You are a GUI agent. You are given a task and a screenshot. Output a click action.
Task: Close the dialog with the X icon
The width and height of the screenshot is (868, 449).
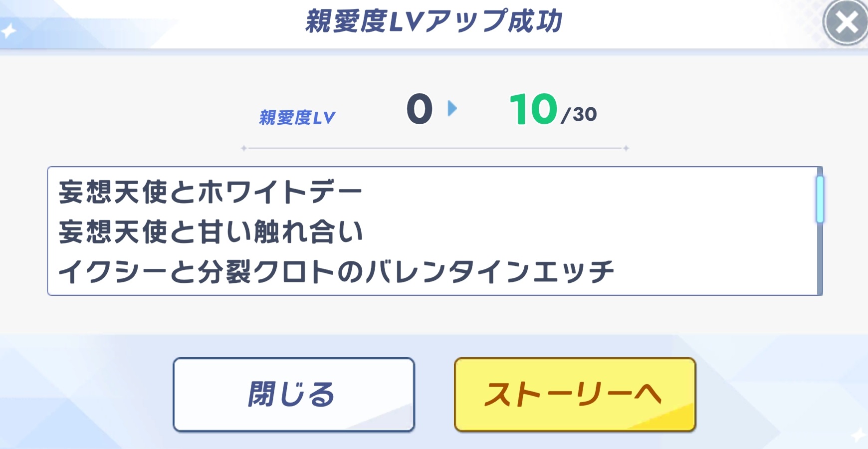pyautogui.click(x=846, y=23)
